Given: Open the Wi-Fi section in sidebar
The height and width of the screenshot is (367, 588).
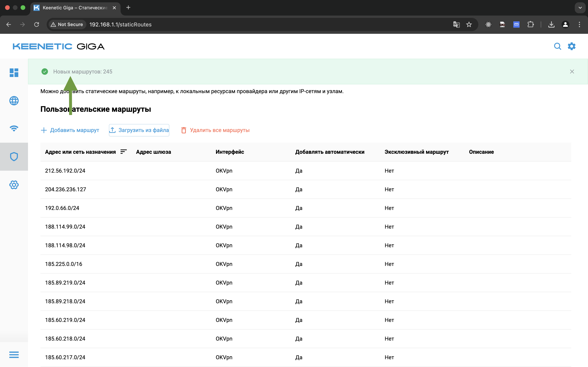Looking at the screenshot, I should (x=14, y=128).
